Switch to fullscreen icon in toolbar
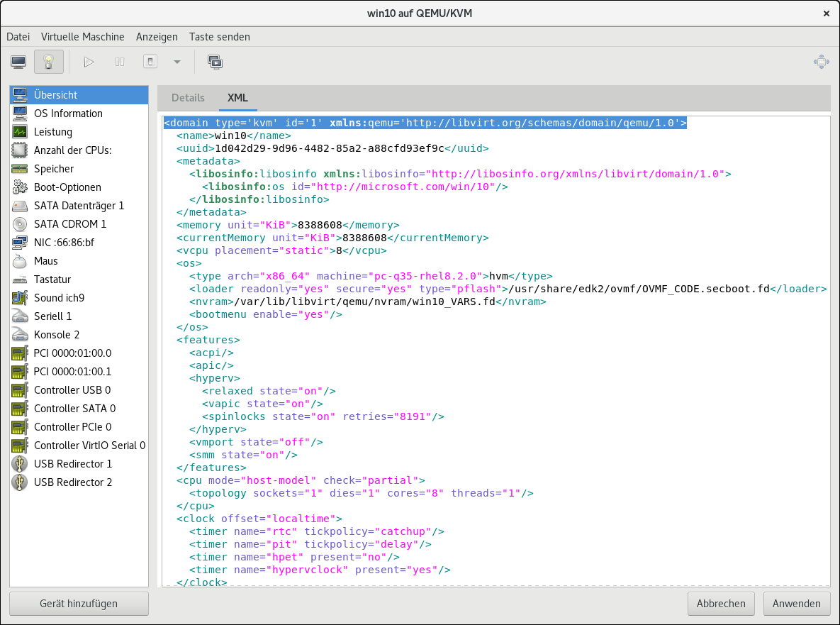840x625 pixels. click(821, 62)
